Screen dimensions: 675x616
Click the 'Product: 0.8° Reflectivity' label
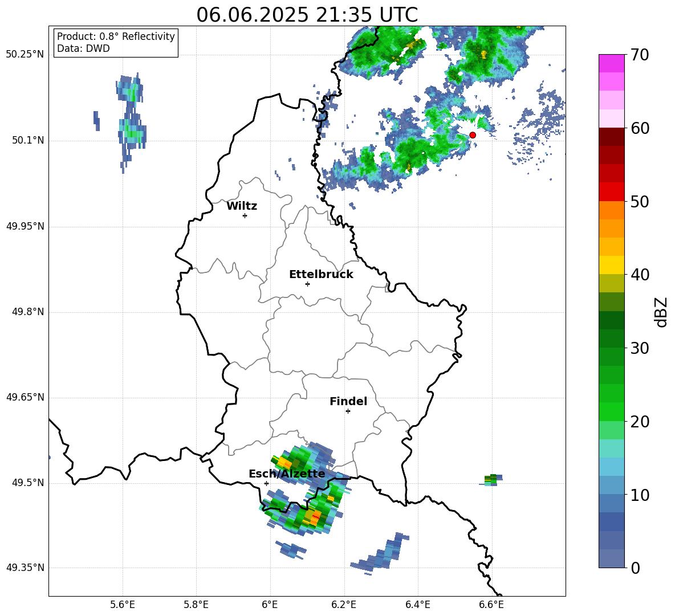click(116, 36)
